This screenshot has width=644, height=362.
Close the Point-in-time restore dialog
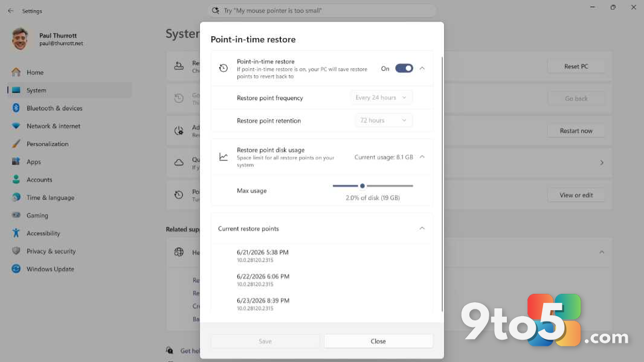tap(378, 341)
